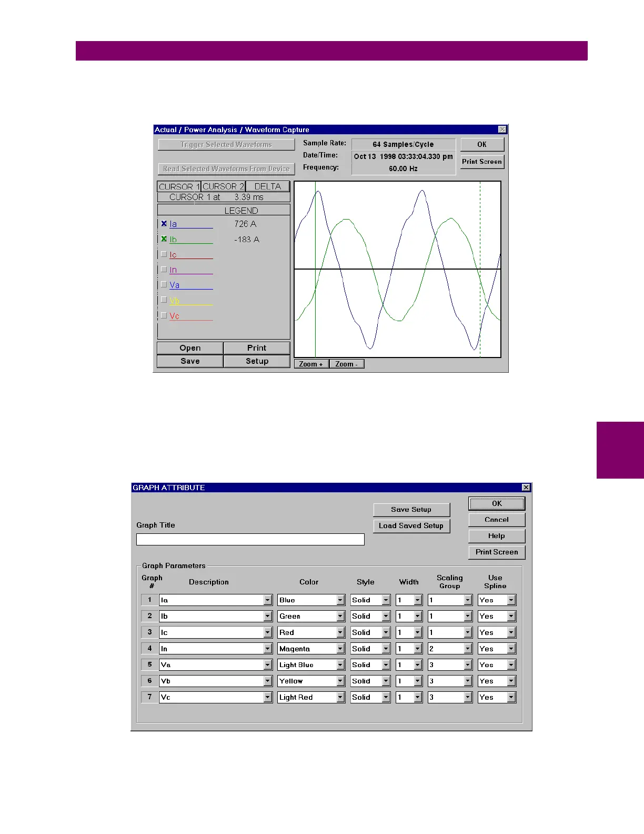
Task: Open the Magenta color dropdown
Action: click(x=340, y=649)
